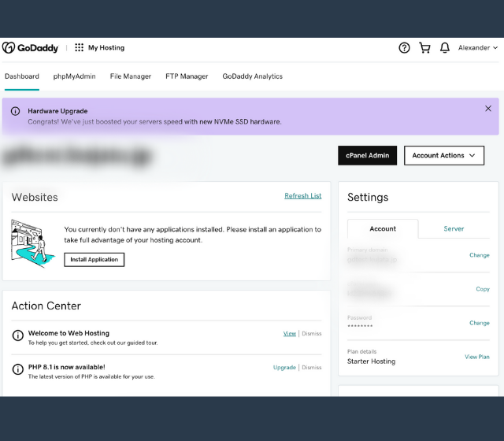Show notifications bell
The width and height of the screenshot is (504, 441).
click(445, 48)
